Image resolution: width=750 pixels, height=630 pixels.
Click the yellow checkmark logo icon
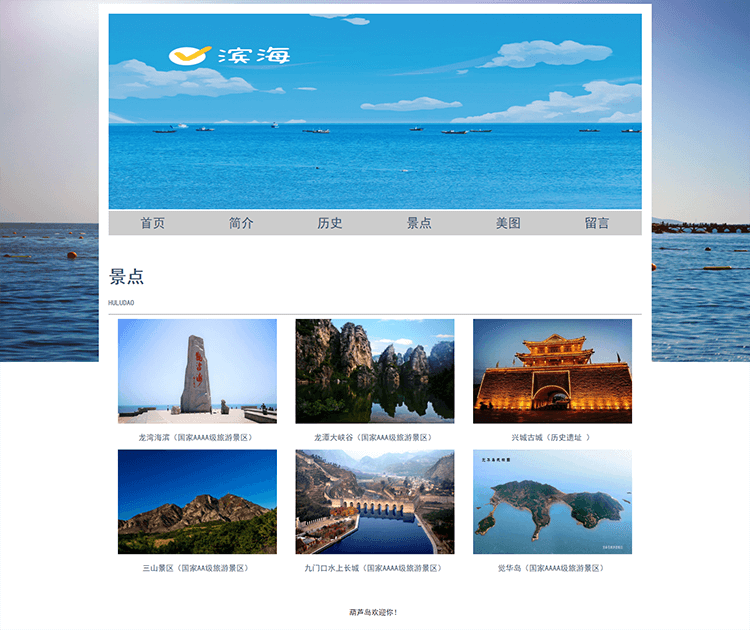(x=188, y=55)
